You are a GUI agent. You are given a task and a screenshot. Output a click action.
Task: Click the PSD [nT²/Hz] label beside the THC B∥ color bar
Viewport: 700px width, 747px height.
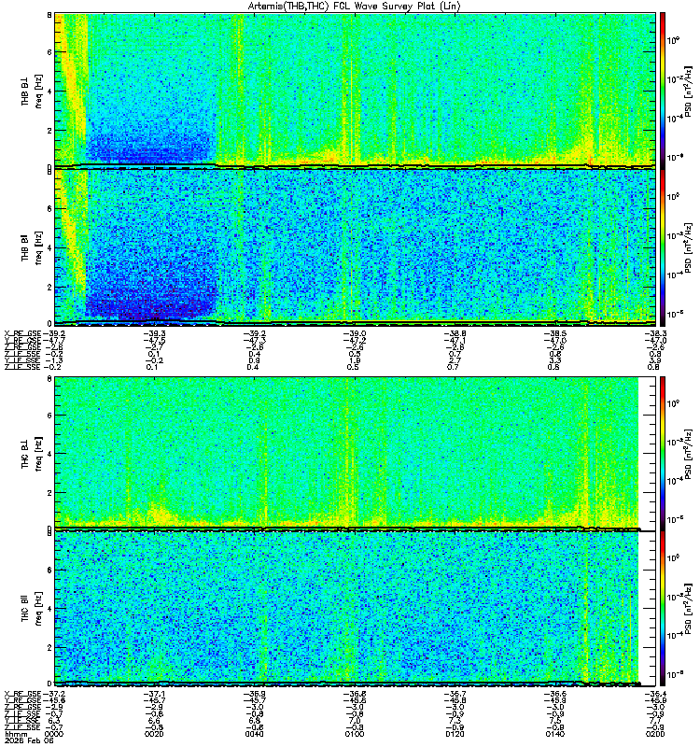coord(688,609)
